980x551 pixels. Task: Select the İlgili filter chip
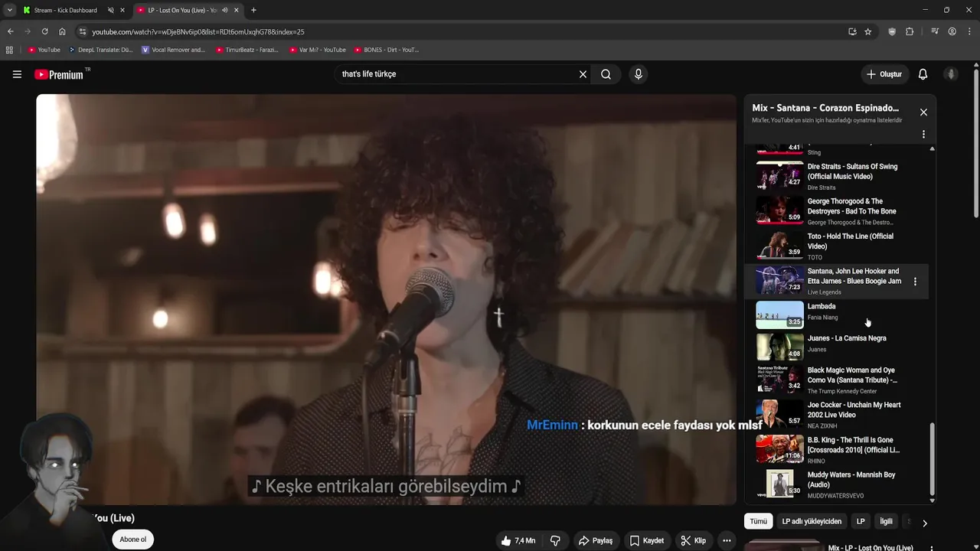[x=886, y=521]
